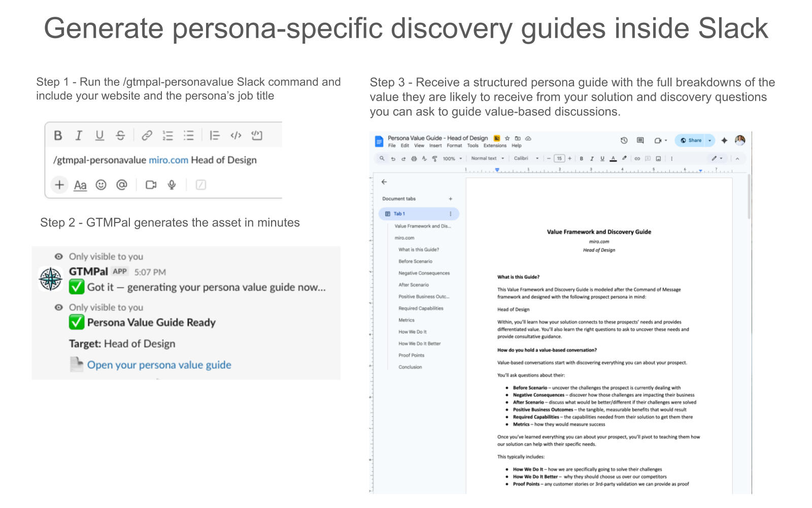Expand the zoom level 100% dropdown
Viewport: 812px width, 508px height.
(x=452, y=158)
